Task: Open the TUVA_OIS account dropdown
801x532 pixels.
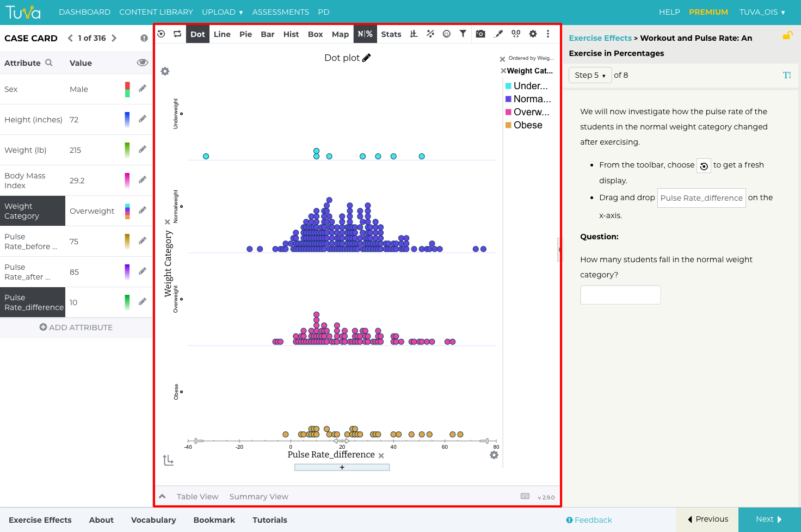Action: coord(762,12)
